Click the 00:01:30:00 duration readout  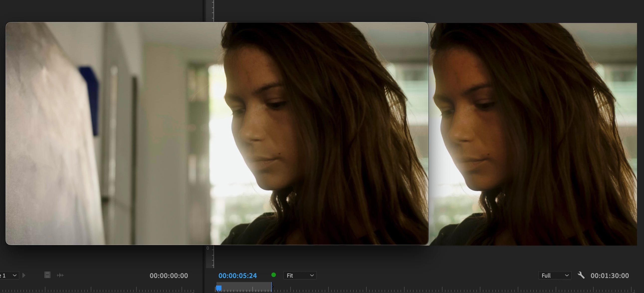point(609,276)
